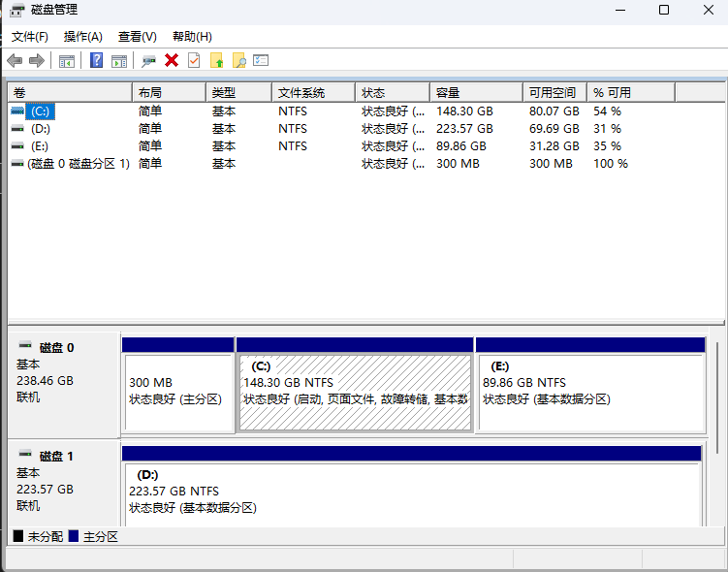Sort by the 状态 column header

pos(393,92)
